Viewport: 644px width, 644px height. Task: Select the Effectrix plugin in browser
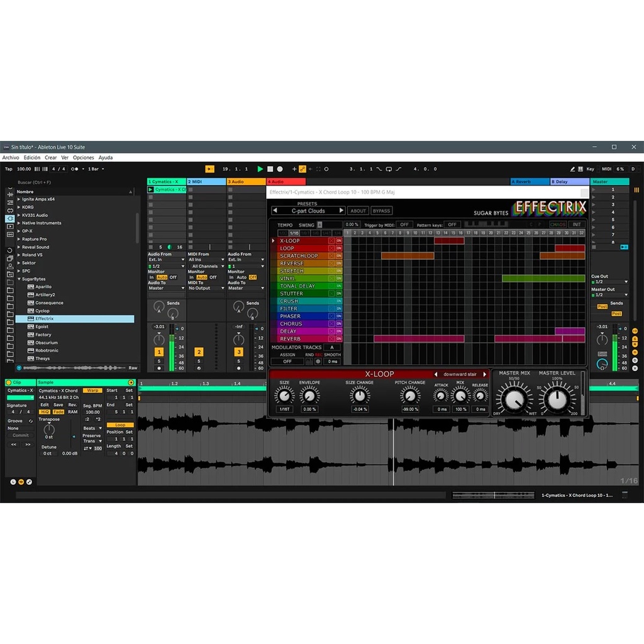pos(44,319)
